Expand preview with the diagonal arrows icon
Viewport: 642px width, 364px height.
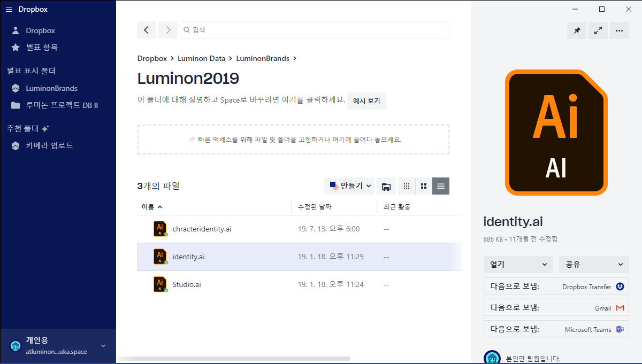[598, 30]
